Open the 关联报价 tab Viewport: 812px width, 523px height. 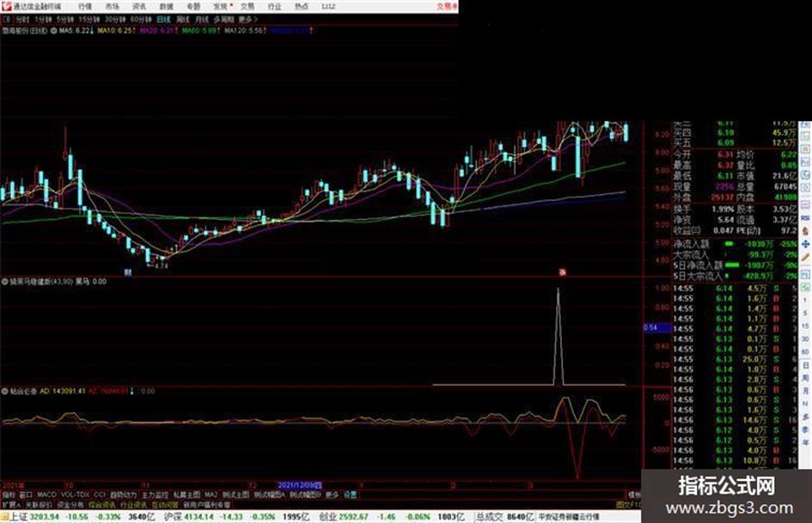pyautogui.click(x=39, y=505)
